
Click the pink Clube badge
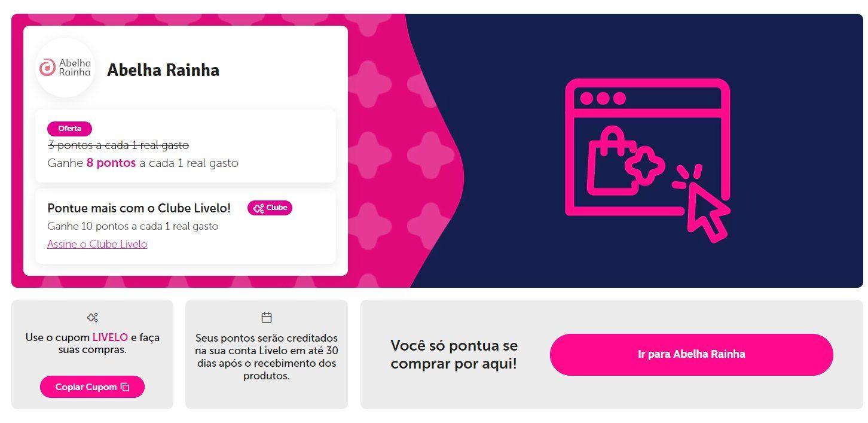(270, 208)
